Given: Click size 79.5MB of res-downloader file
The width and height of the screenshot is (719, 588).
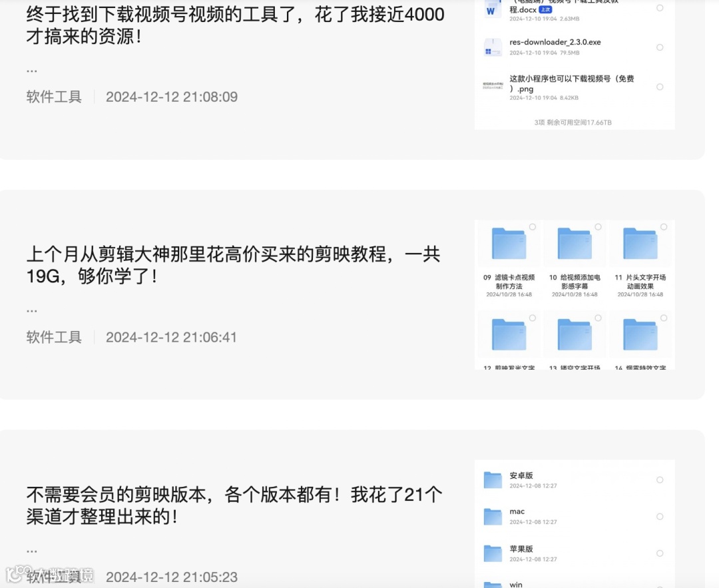Looking at the screenshot, I should [x=569, y=53].
